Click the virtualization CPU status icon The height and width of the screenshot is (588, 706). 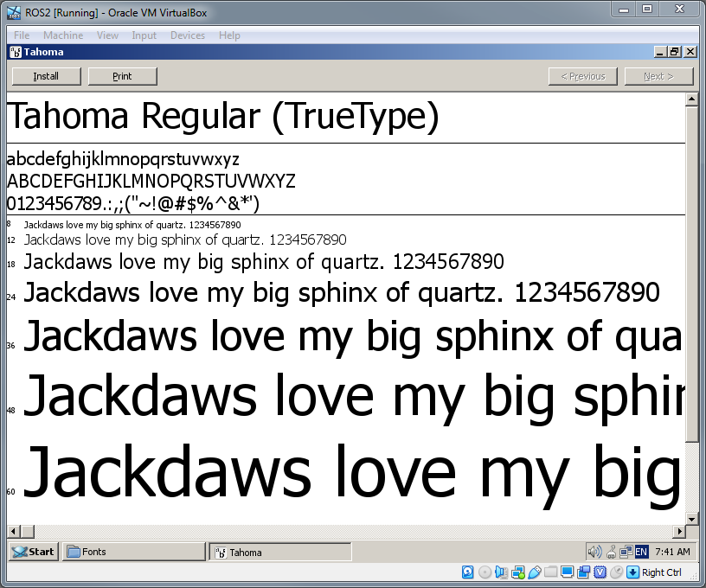600,572
